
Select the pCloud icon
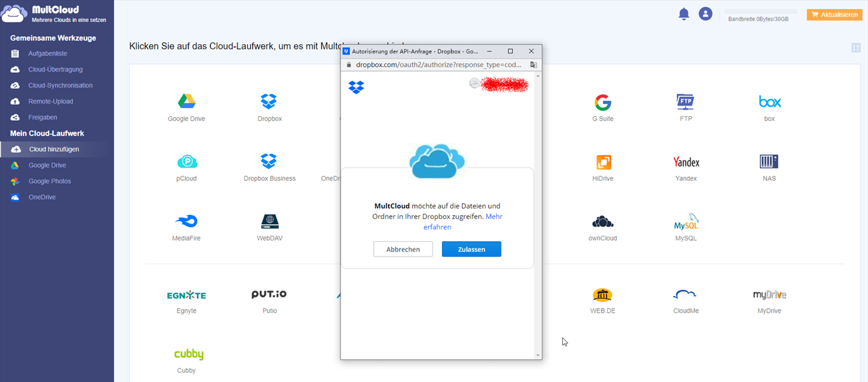coord(187,162)
